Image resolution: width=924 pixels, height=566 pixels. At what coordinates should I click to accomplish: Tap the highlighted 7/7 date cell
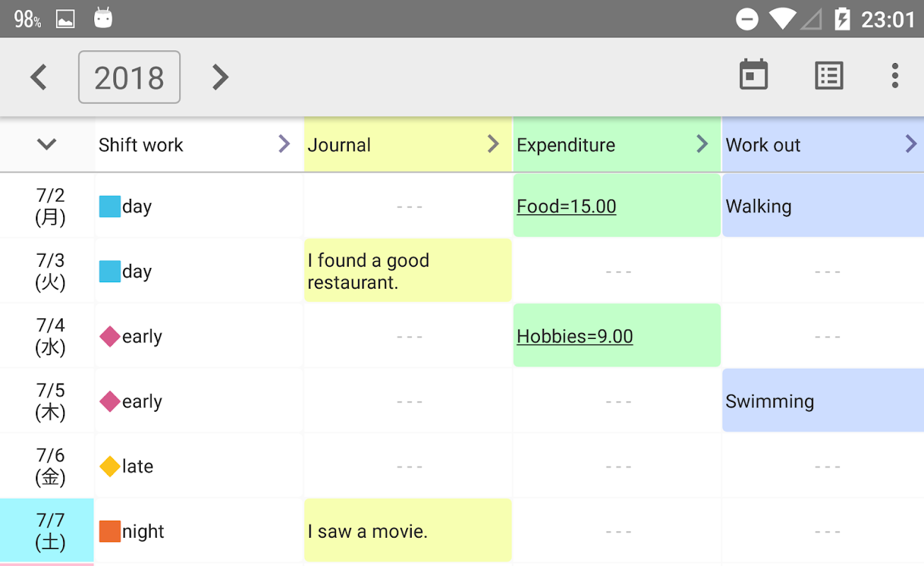pos(47,531)
